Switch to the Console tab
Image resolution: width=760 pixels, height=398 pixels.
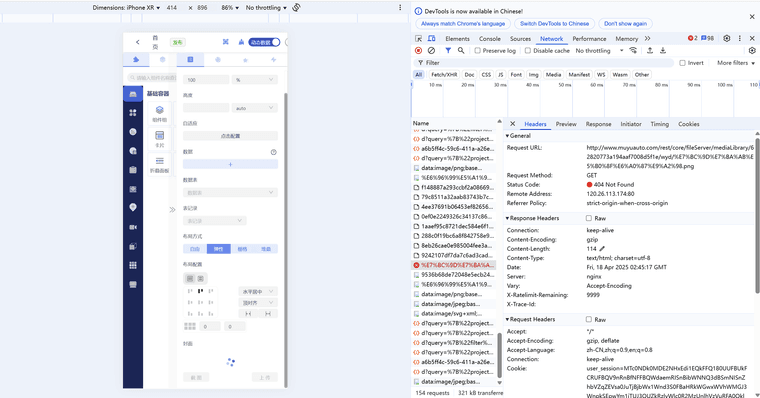[x=490, y=39]
